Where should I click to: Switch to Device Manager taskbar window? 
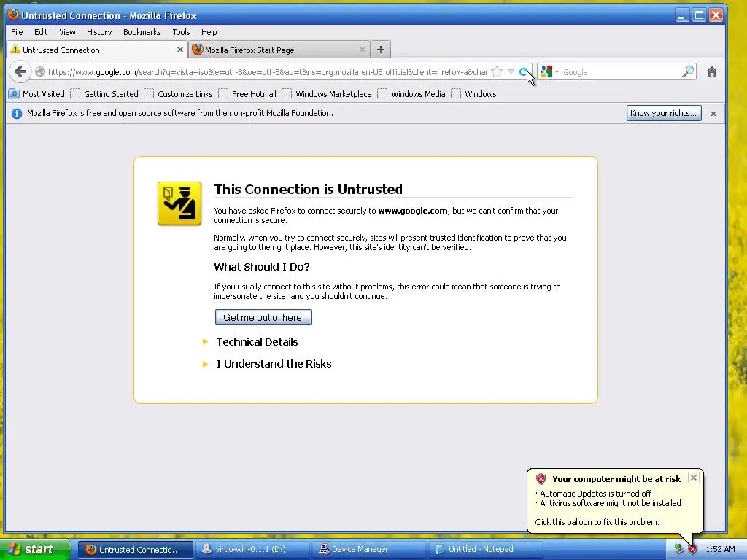pyautogui.click(x=369, y=549)
